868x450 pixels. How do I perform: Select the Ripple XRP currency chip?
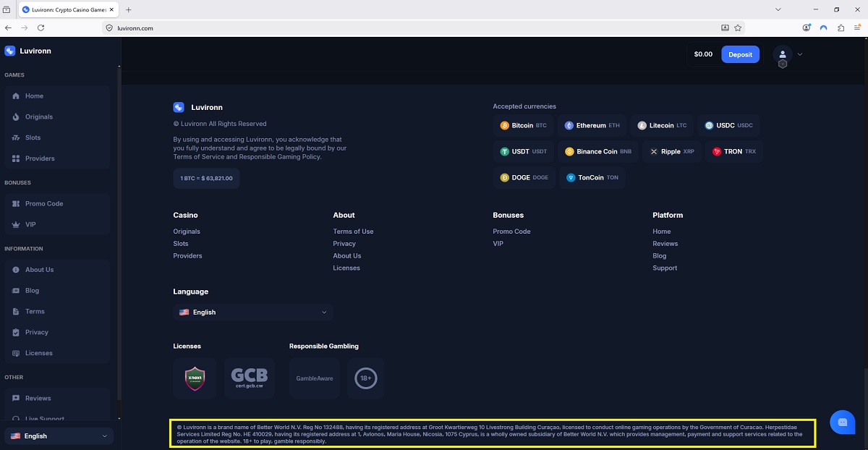point(672,152)
